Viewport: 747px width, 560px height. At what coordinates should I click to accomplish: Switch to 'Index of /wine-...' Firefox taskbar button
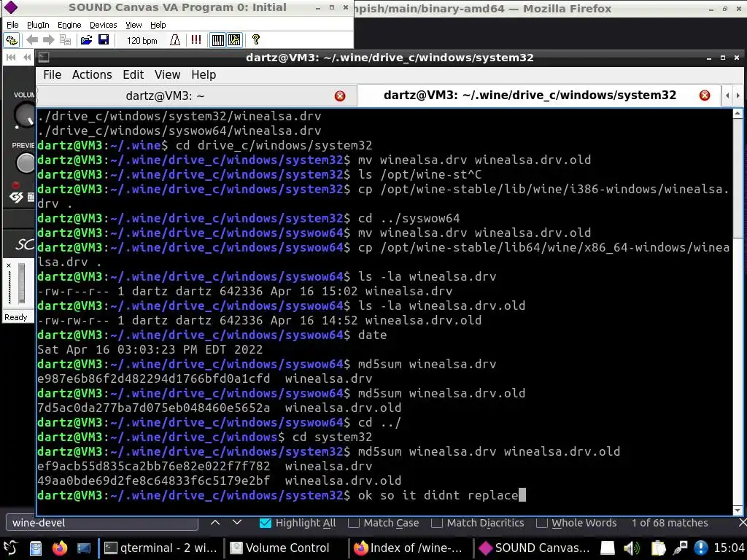tap(409, 548)
